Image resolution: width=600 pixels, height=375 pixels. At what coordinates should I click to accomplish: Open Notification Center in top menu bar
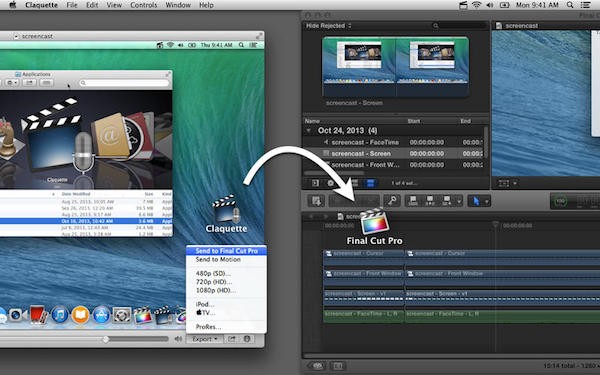(585, 5)
